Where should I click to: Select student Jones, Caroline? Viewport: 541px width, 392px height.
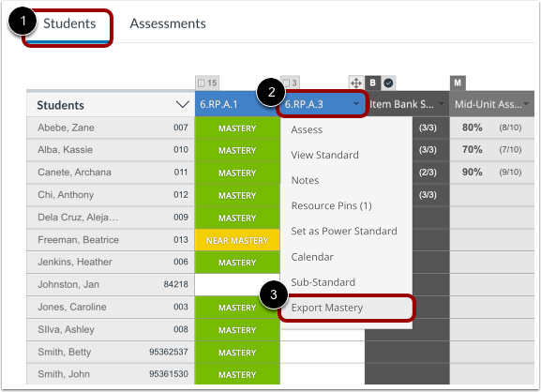coord(72,307)
